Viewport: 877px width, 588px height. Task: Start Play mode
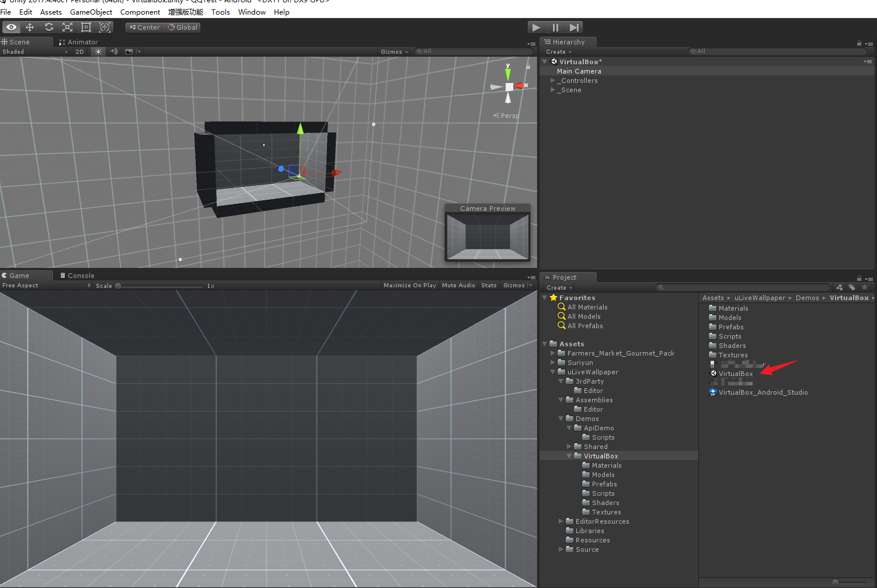click(x=536, y=27)
